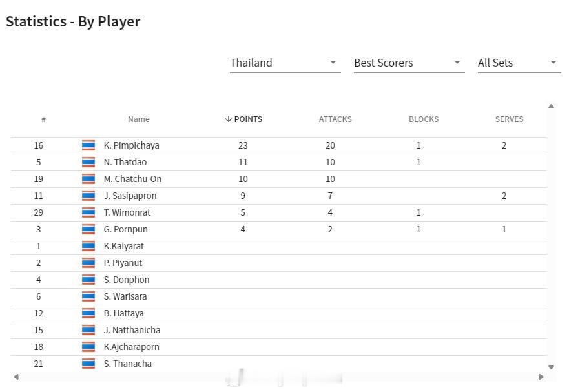Select player K.Ajcharaporn in the table
The image size is (569, 392).
click(131, 347)
